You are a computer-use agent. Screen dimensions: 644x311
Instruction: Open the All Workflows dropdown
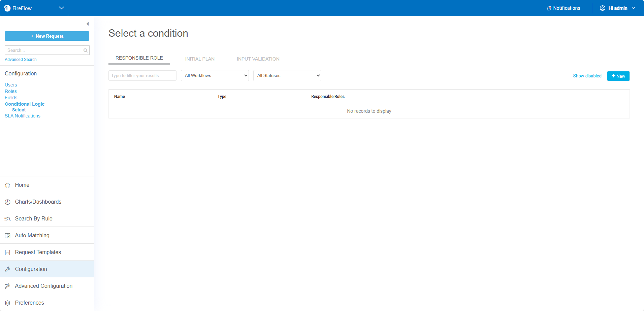click(x=215, y=76)
